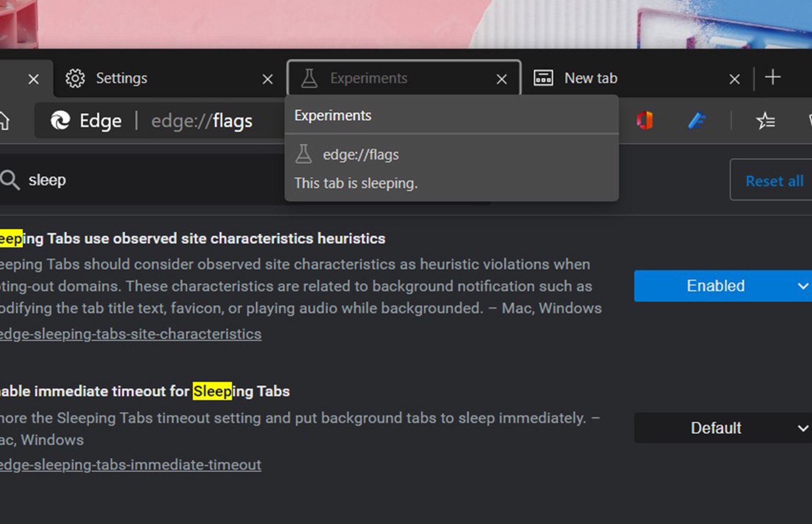The image size is (812, 524).
Task: Go to the home page
Action: pos(4,121)
